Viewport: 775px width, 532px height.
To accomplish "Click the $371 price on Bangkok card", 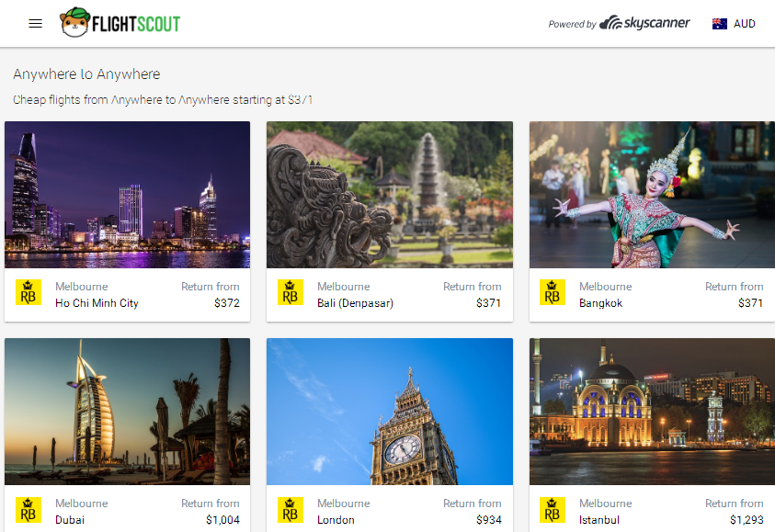I will point(750,303).
